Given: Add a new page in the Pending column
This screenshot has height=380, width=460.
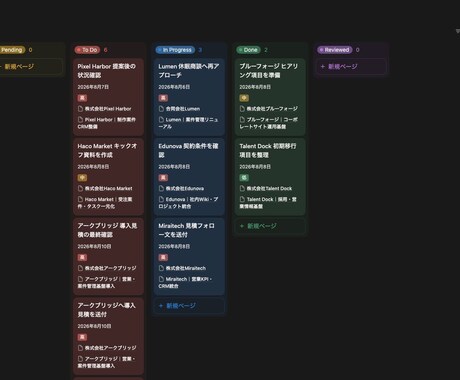Looking at the screenshot, I should click(x=31, y=66).
